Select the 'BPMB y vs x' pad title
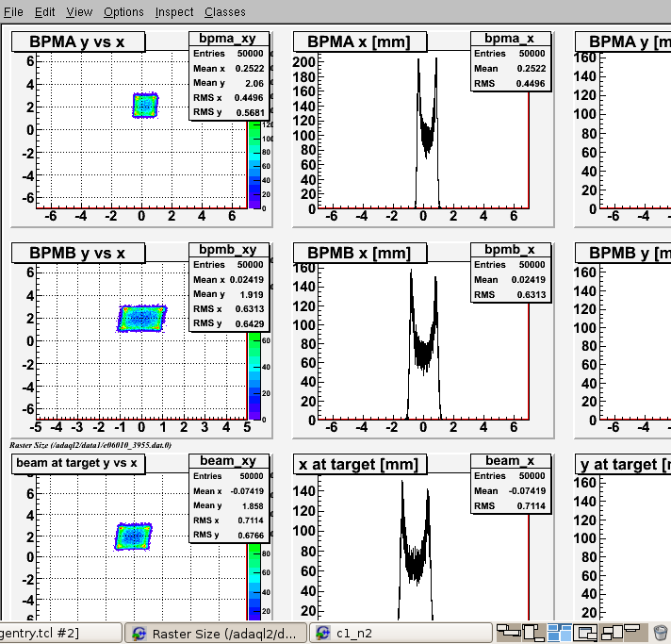The width and height of the screenshot is (671, 644). click(x=78, y=253)
